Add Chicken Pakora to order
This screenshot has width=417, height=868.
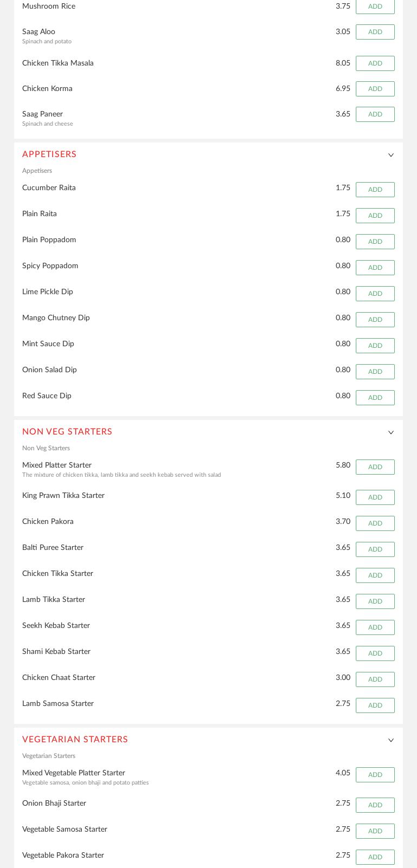[375, 523]
